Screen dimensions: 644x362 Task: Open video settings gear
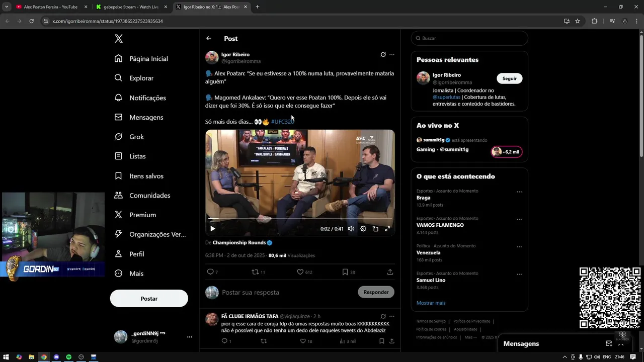[363, 229]
